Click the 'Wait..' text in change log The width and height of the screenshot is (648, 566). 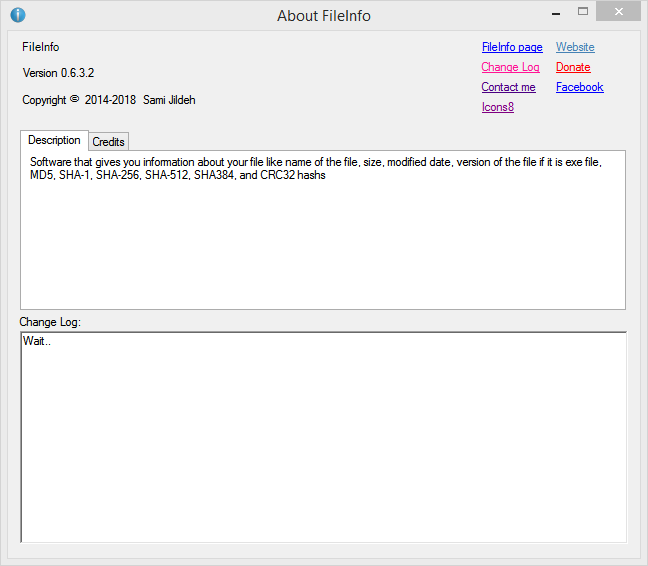click(x=37, y=341)
